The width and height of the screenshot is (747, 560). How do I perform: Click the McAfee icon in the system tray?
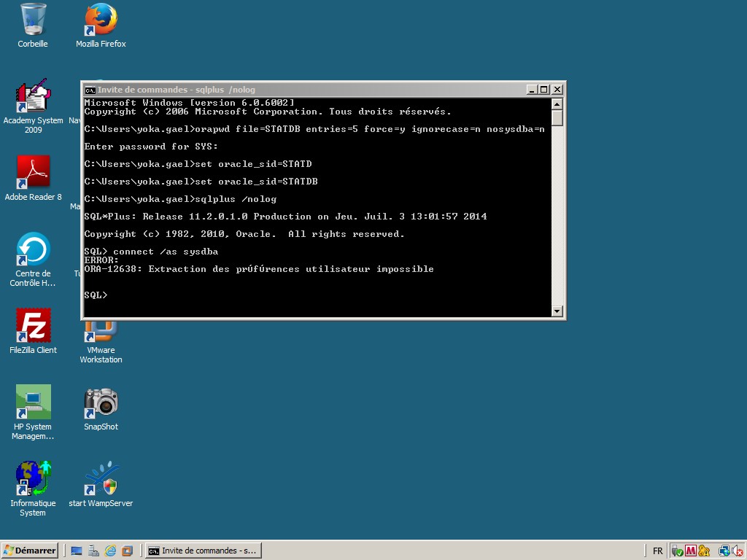click(x=691, y=551)
